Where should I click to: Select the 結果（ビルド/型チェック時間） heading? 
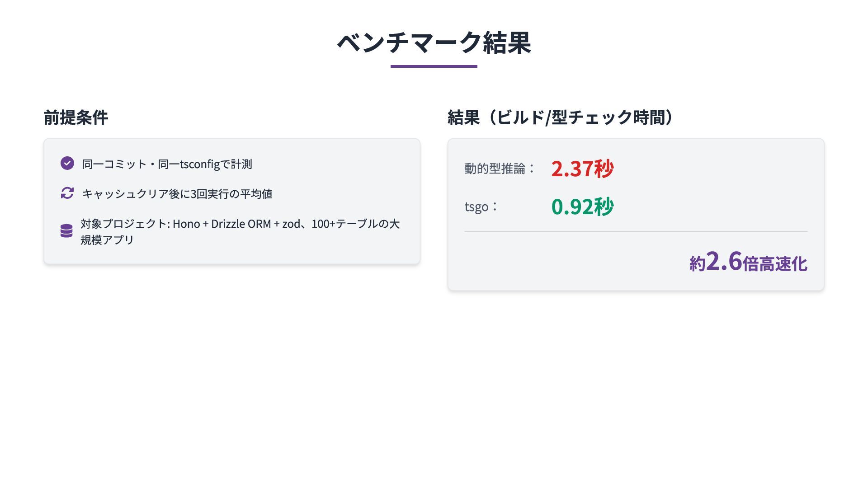pyautogui.click(x=561, y=117)
